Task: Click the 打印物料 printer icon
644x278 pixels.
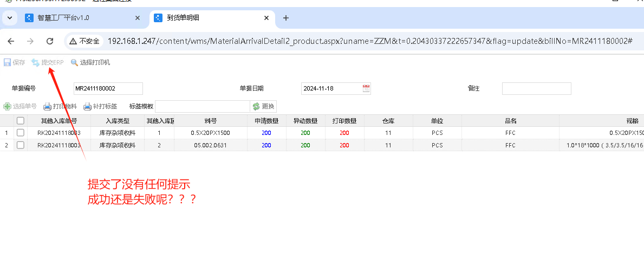Action: pyautogui.click(x=48, y=106)
